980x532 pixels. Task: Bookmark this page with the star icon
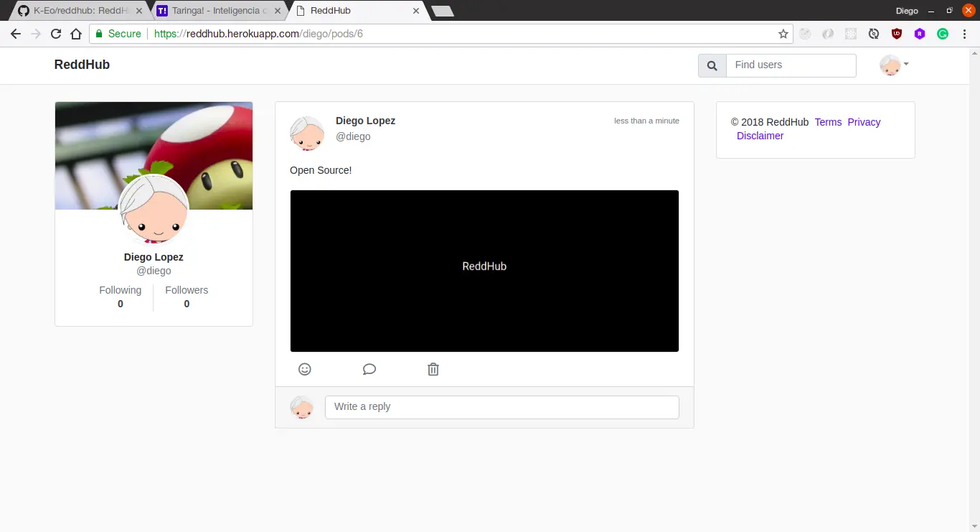pos(783,34)
